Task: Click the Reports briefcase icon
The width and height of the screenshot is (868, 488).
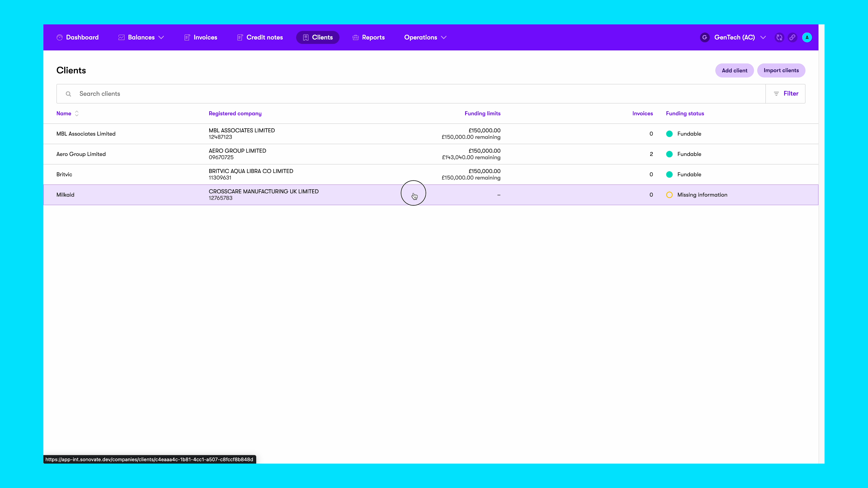Action: 356,37
